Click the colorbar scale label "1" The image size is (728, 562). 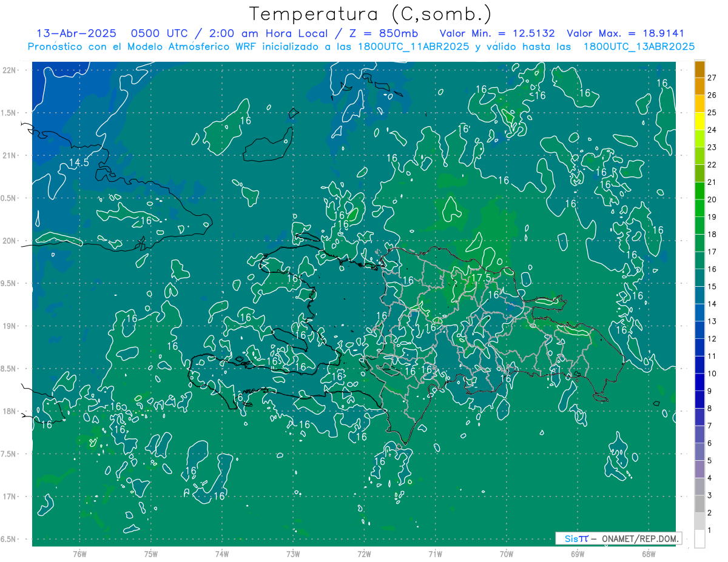710,530
